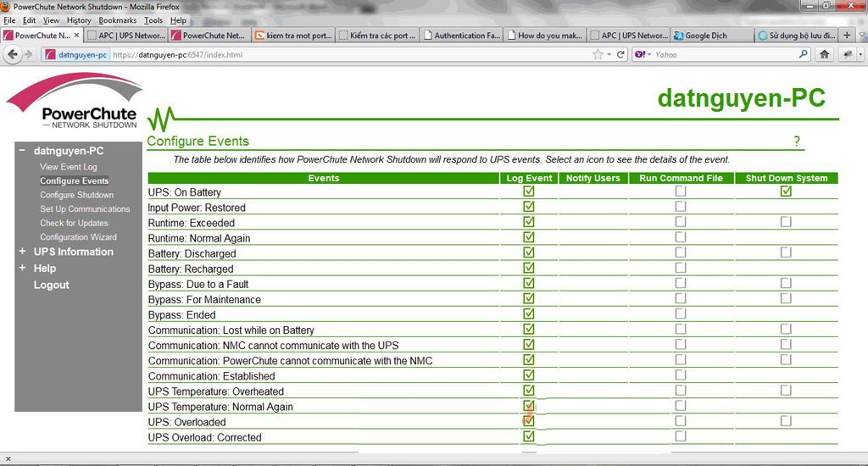
Task: Click the Notify Users column header
Action: point(593,178)
